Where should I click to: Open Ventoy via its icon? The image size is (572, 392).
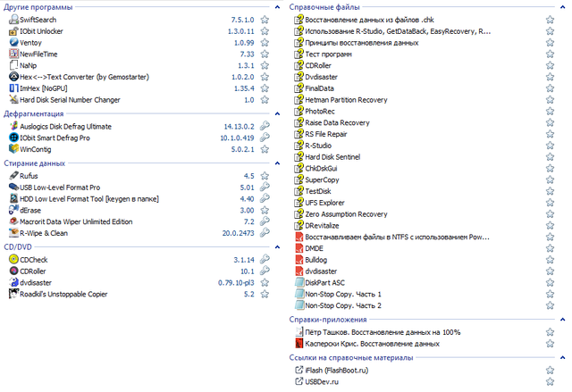click(x=13, y=42)
